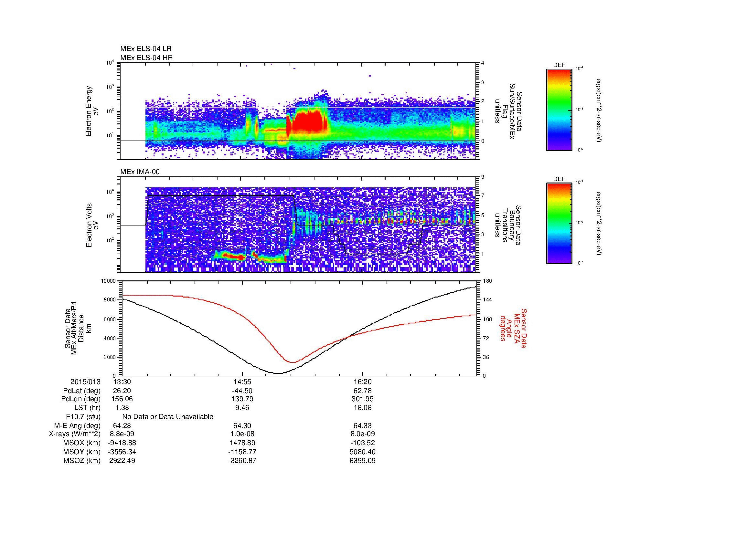Click MSOY value -1158.77
This screenshot has width=756, height=534.
click(x=242, y=452)
